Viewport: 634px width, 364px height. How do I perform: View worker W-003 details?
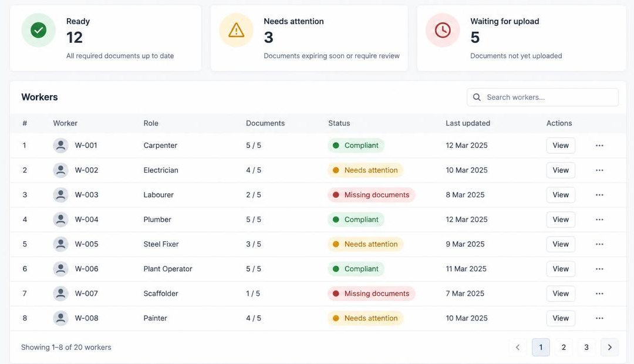pos(561,195)
